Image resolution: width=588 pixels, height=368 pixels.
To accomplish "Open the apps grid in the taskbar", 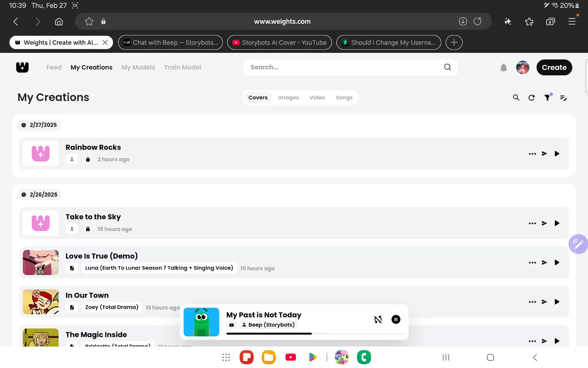I will 226,357.
